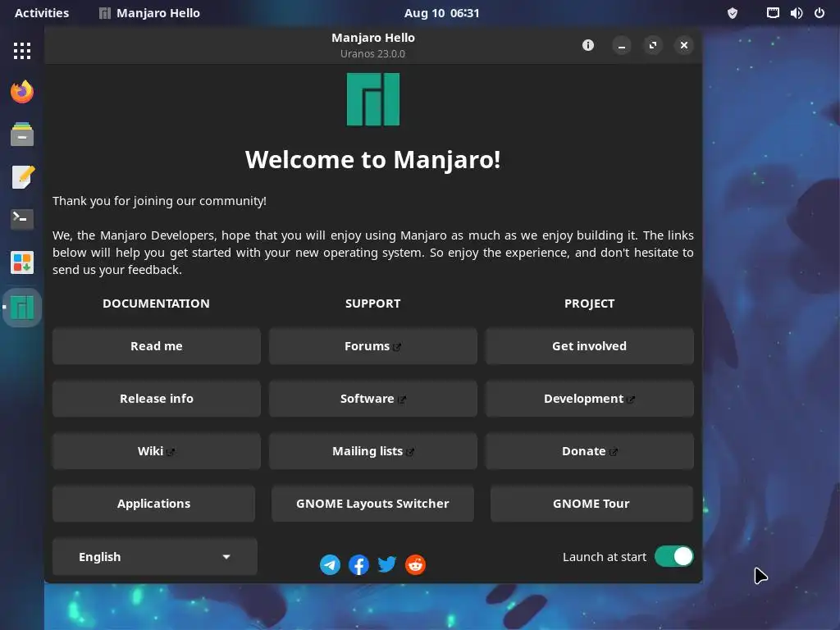Open the Manjaro Hello app menu
Screen dimensions: 840x630
tap(149, 13)
